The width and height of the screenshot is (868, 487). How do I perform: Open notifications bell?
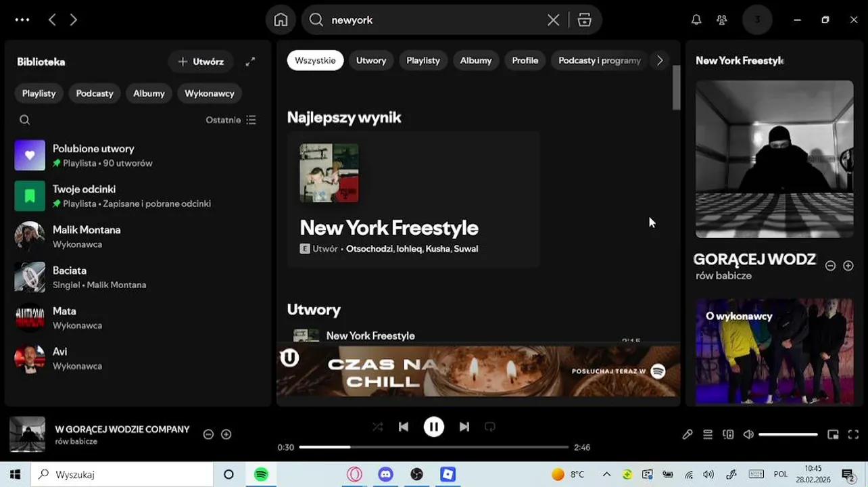(696, 20)
